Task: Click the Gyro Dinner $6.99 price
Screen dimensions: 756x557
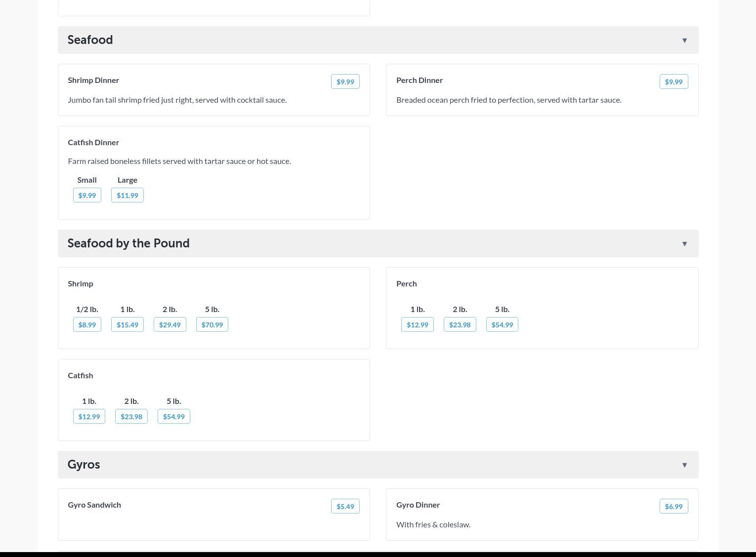Action: pos(673,507)
